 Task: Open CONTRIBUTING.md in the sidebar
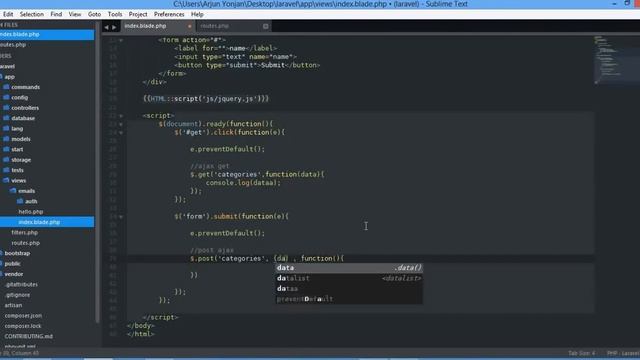coord(29,336)
